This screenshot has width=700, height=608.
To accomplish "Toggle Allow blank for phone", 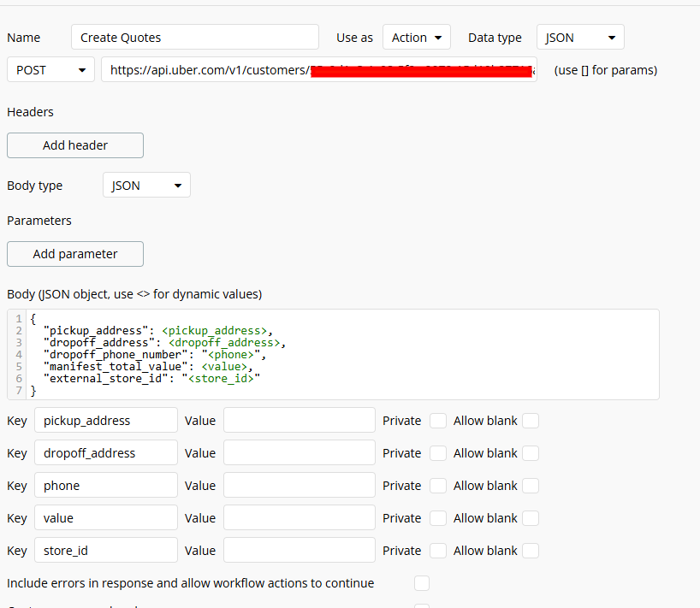I will pos(531,486).
